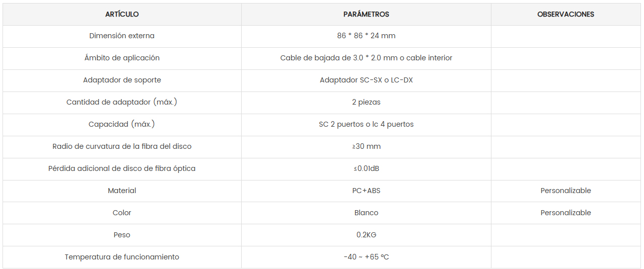Click Personalizable in the Color row

point(565,213)
